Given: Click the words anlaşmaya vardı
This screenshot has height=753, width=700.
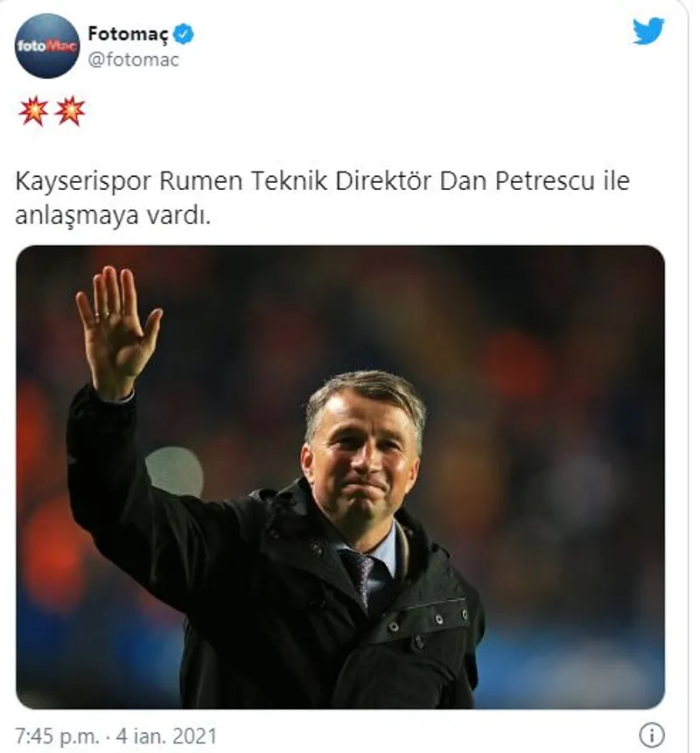Looking at the screenshot, I should pyautogui.click(x=114, y=215).
